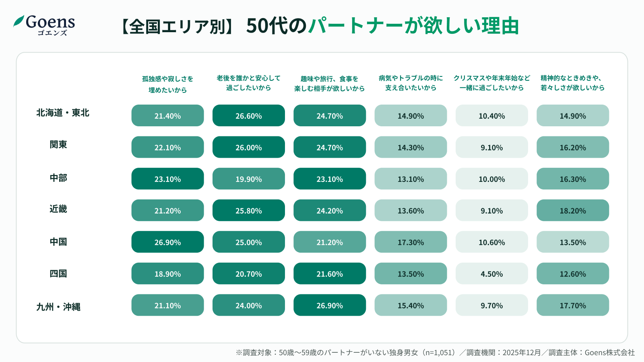The width and height of the screenshot is (644, 362).
Task: Click the 17.30% cell in the 中国 row
Action: point(411,242)
